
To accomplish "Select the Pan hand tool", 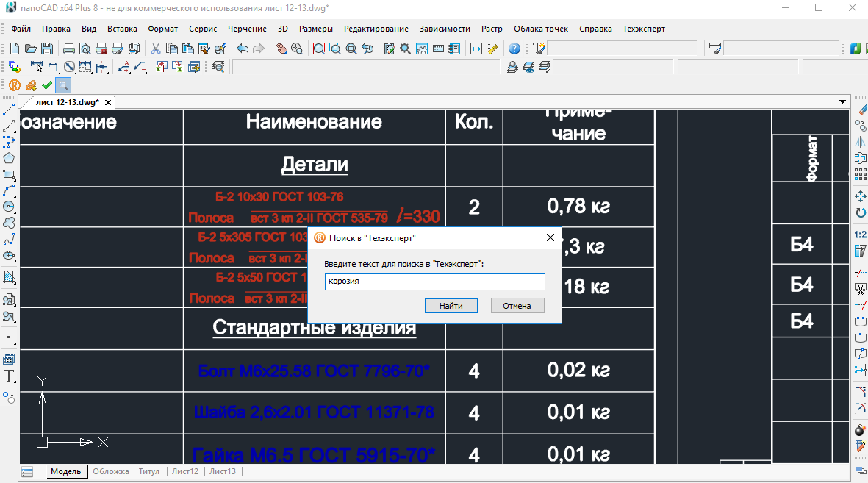I will click(281, 49).
